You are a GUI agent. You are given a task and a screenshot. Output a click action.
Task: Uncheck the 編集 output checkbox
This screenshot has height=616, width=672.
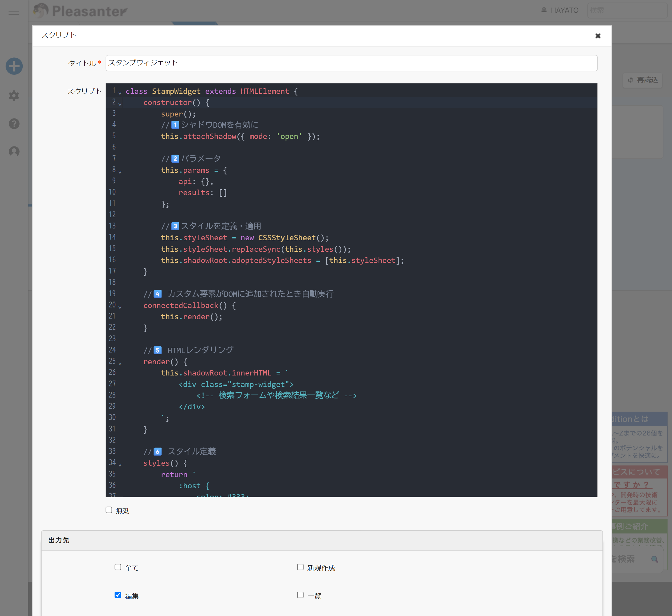(117, 595)
